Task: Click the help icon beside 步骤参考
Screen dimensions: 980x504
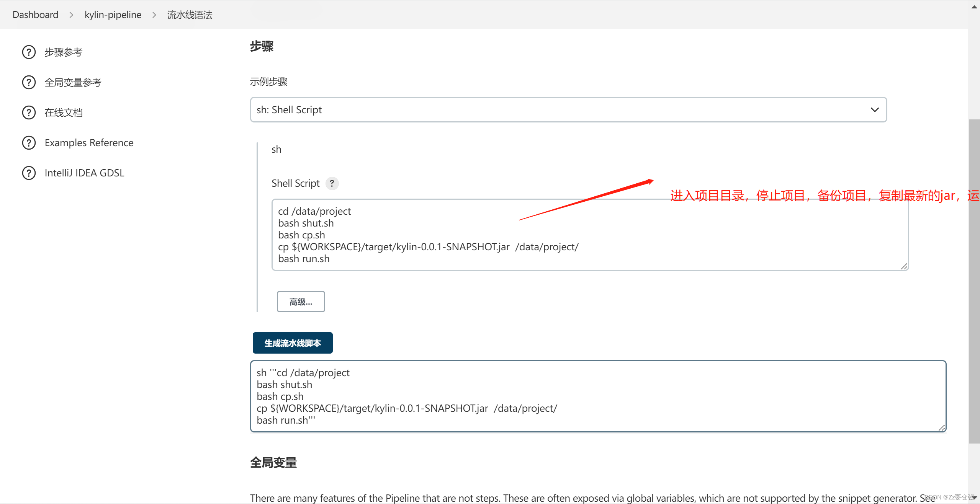Action: (28, 52)
